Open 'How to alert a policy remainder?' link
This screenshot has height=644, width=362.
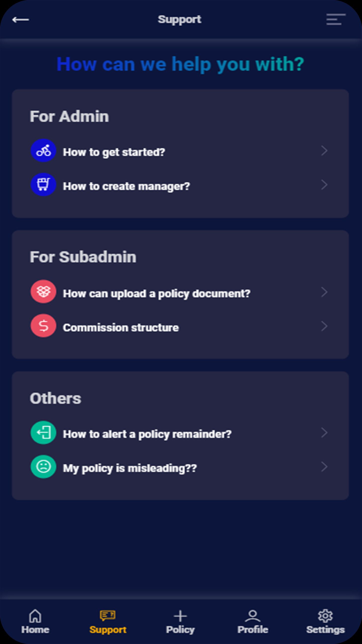click(147, 434)
